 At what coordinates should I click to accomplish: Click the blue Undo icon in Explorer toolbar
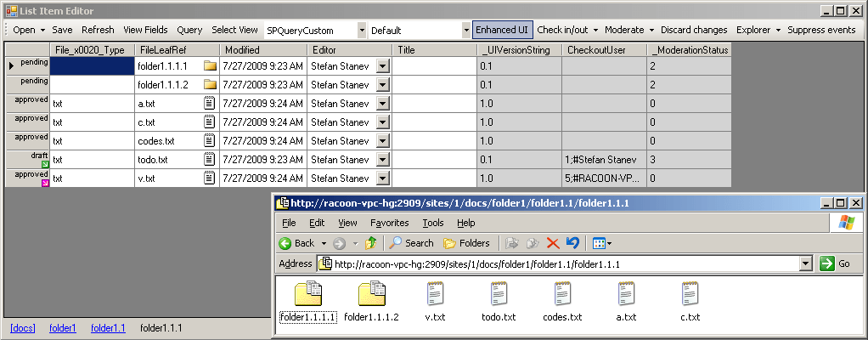(x=572, y=242)
